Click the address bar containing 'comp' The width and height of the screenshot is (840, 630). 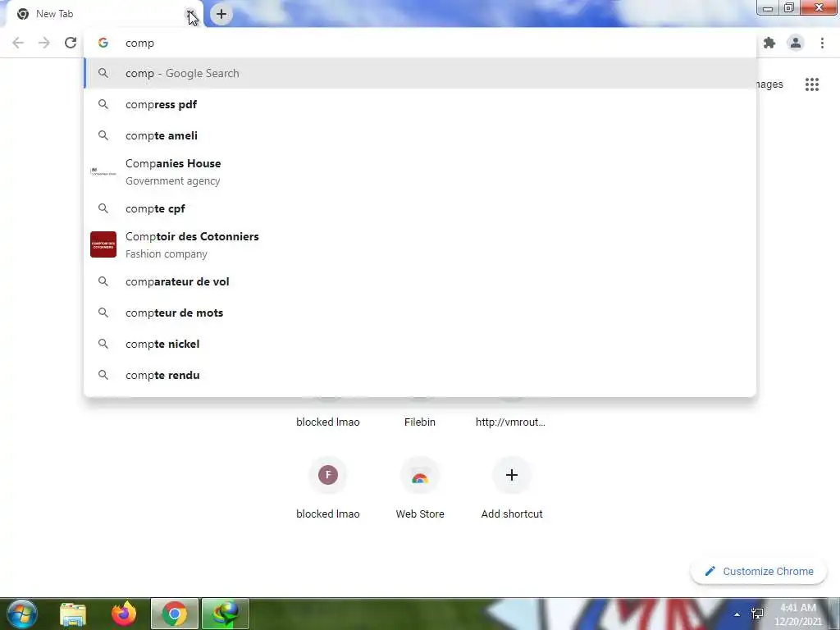420,43
